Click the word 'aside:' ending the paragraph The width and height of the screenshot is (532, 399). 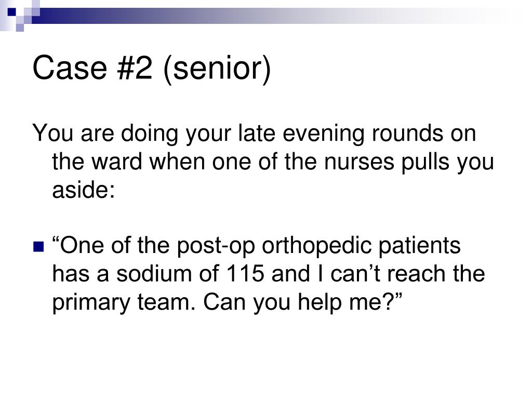(x=84, y=189)
